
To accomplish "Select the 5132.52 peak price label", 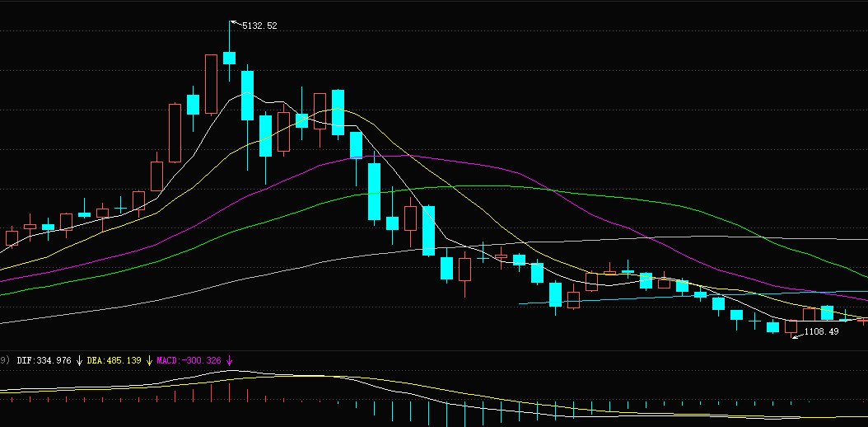I will (259, 26).
